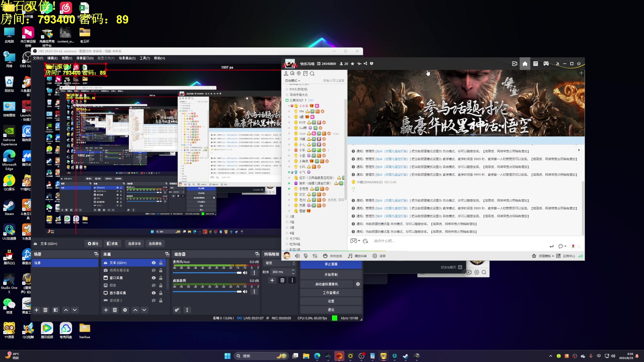Expand 七夕5队 sub-channel in tree
Image resolution: width=644 pixels, height=362 pixels.
pyautogui.click(x=287, y=239)
